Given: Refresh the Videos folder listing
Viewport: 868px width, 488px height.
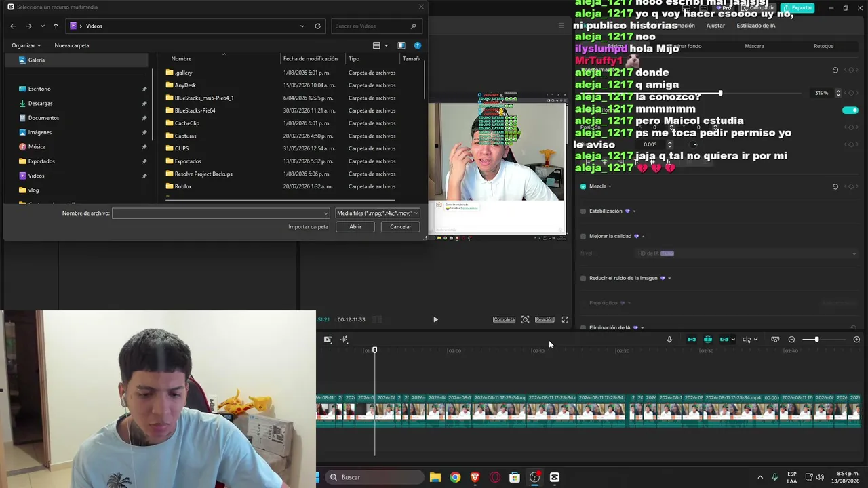Looking at the screenshot, I should pyautogui.click(x=317, y=26).
